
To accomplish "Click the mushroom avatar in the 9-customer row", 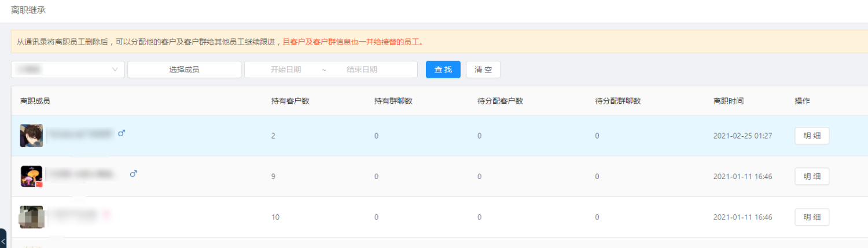I will point(31,176).
